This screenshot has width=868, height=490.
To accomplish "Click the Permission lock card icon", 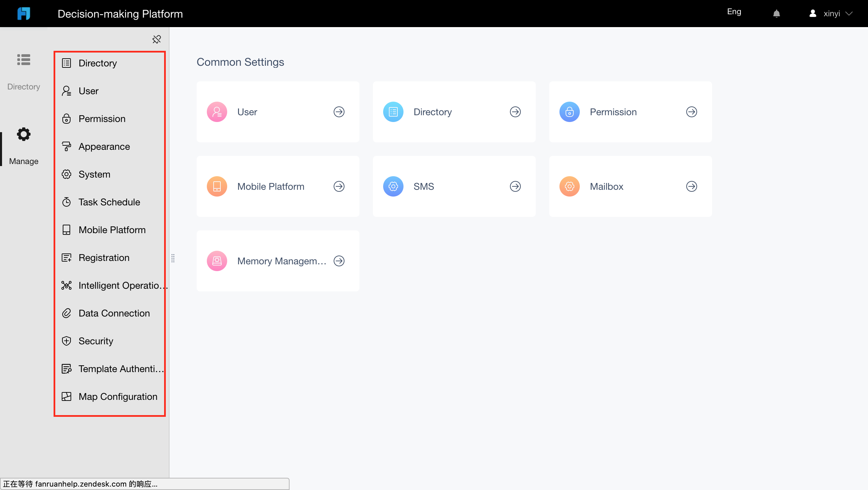I will (x=570, y=112).
